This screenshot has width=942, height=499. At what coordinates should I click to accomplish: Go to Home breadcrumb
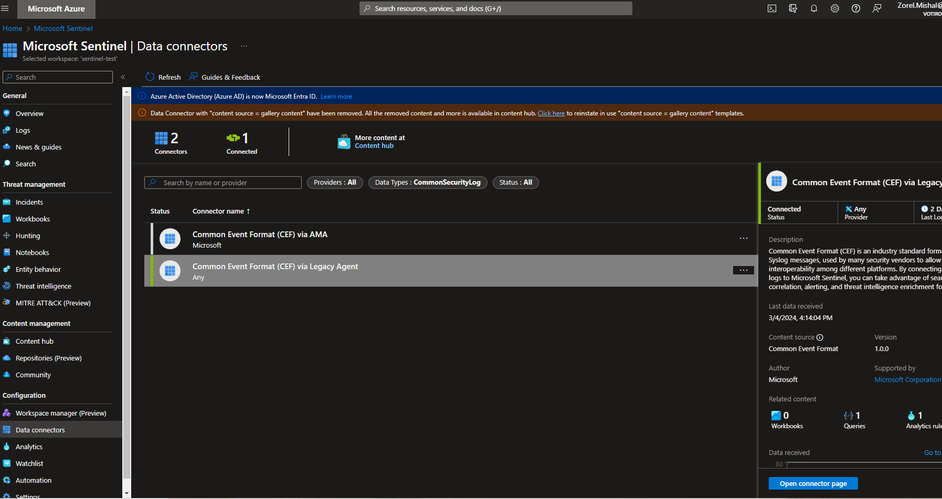[x=12, y=28]
